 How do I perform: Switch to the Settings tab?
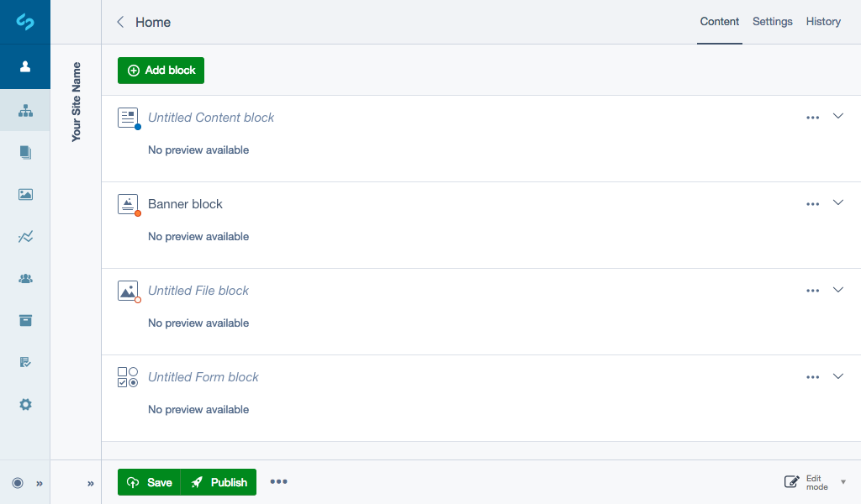click(x=772, y=22)
